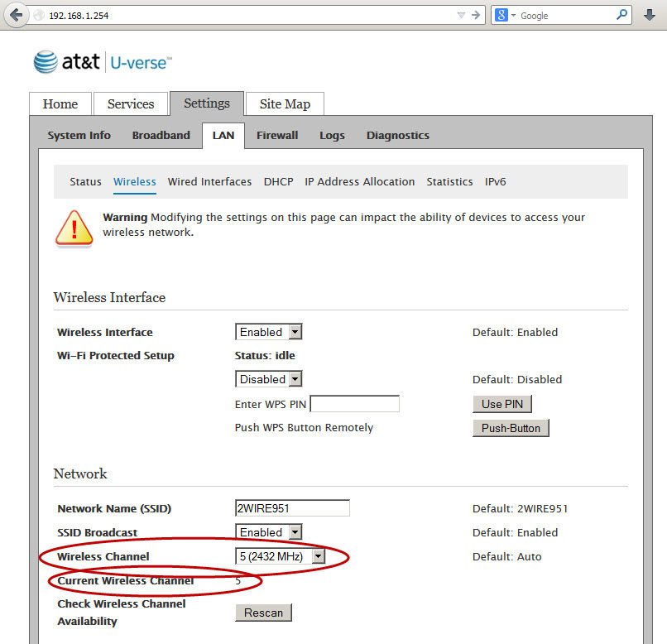The height and width of the screenshot is (644, 667).
Task: Click the Rescan button
Action: [x=263, y=613]
